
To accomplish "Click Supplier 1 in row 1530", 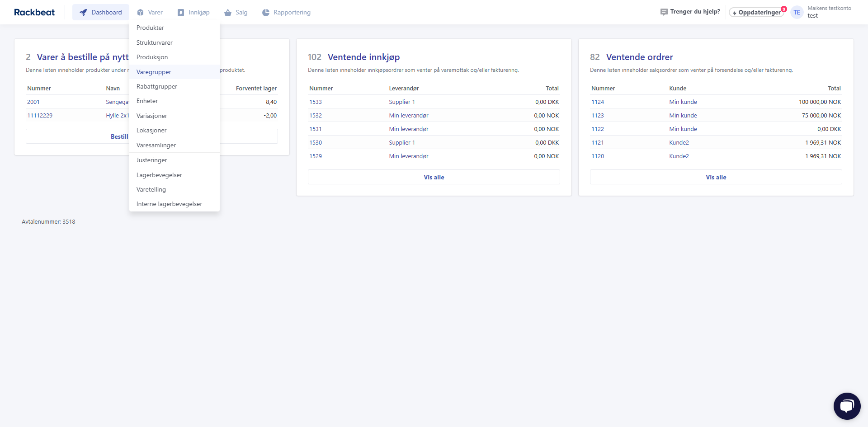I will (x=402, y=143).
